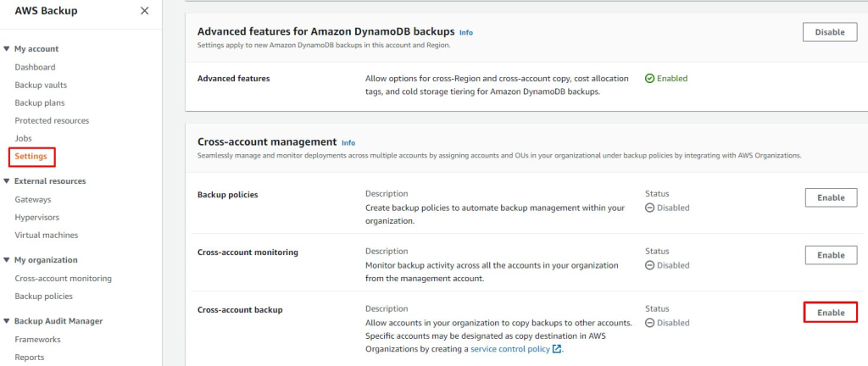Collapse the My organization section
The height and width of the screenshot is (366, 868).
point(7,260)
